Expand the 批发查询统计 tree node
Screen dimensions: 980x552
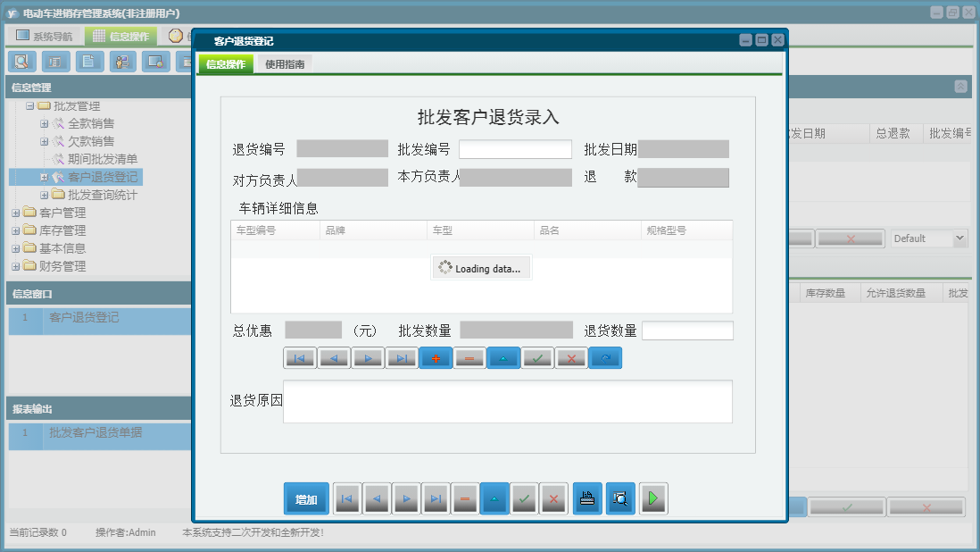pyautogui.click(x=44, y=195)
